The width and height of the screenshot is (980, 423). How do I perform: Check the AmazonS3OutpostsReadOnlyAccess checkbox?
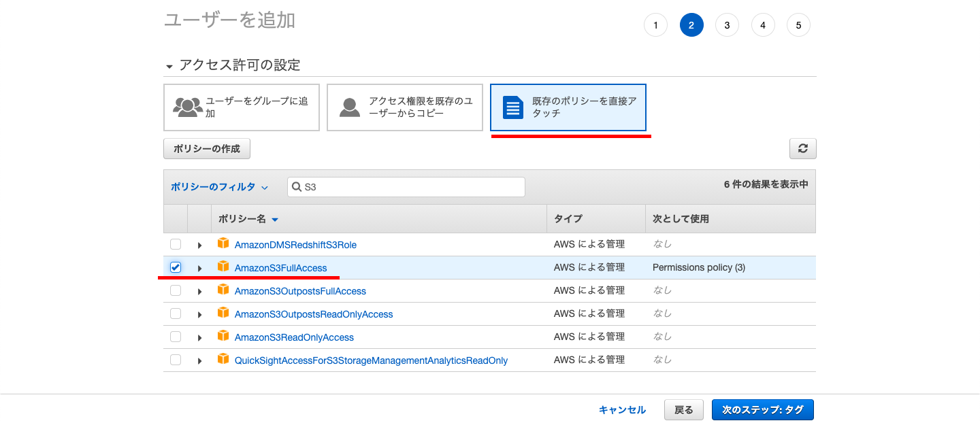tap(176, 314)
